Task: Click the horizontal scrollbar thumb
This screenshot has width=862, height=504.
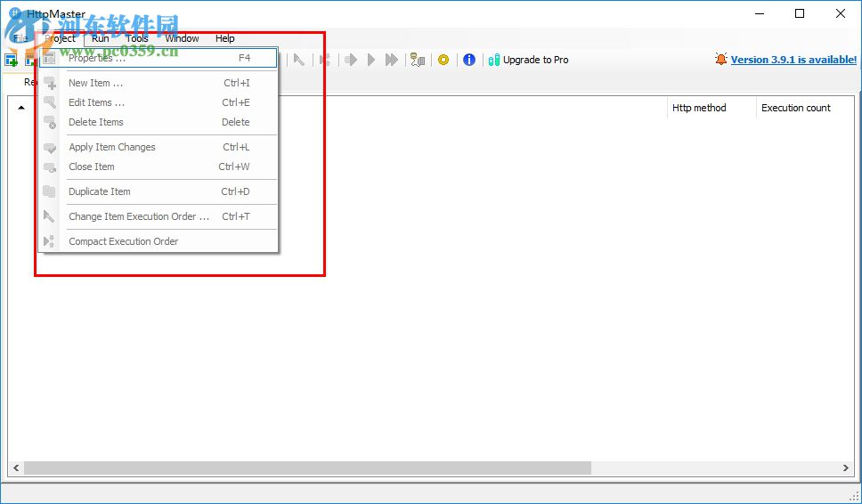Action: point(307,468)
